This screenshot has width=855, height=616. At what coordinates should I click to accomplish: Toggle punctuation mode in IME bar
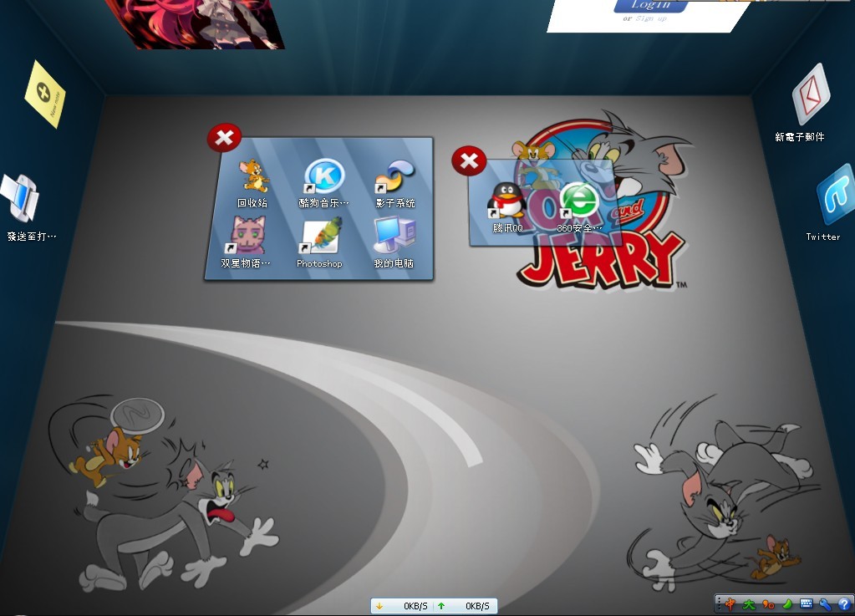(768, 604)
